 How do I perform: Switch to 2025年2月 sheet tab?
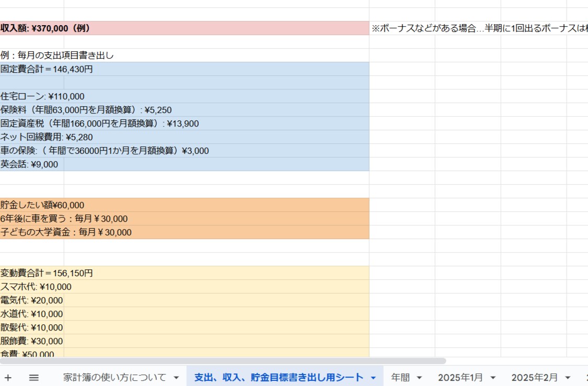click(534, 378)
